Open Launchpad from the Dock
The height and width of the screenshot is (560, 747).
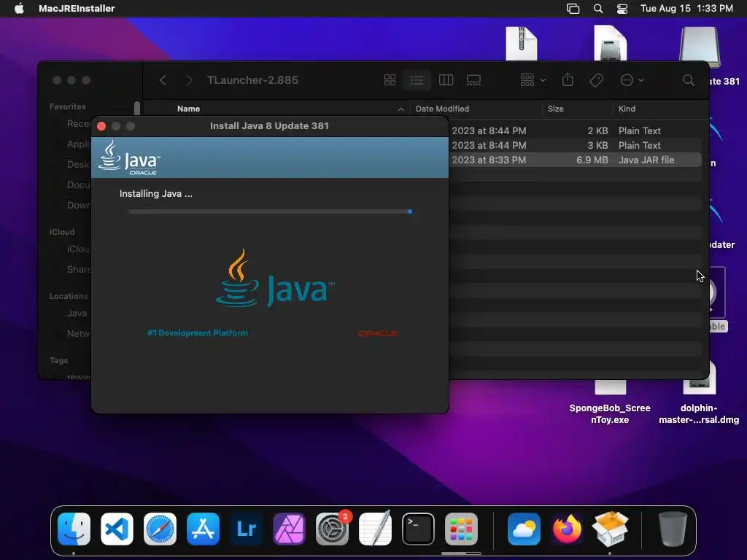[461, 529]
